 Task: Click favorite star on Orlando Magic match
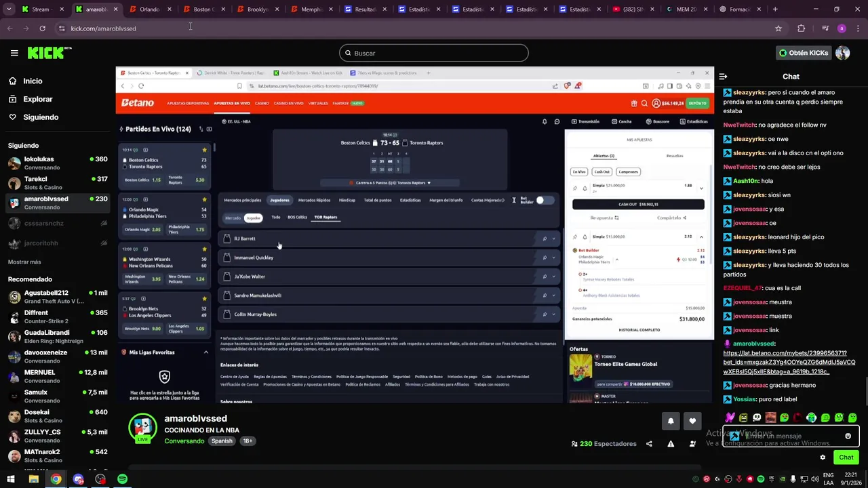(204, 199)
